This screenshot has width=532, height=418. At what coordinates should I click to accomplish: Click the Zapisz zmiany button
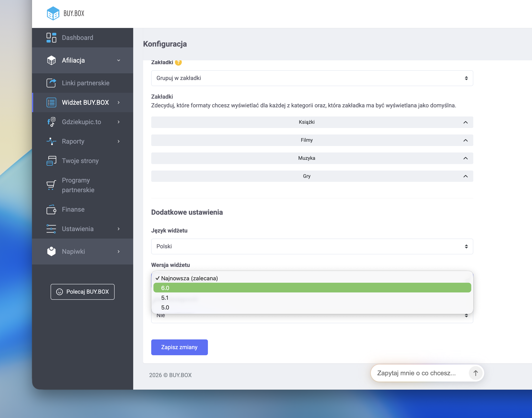pyautogui.click(x=179, y=347)
